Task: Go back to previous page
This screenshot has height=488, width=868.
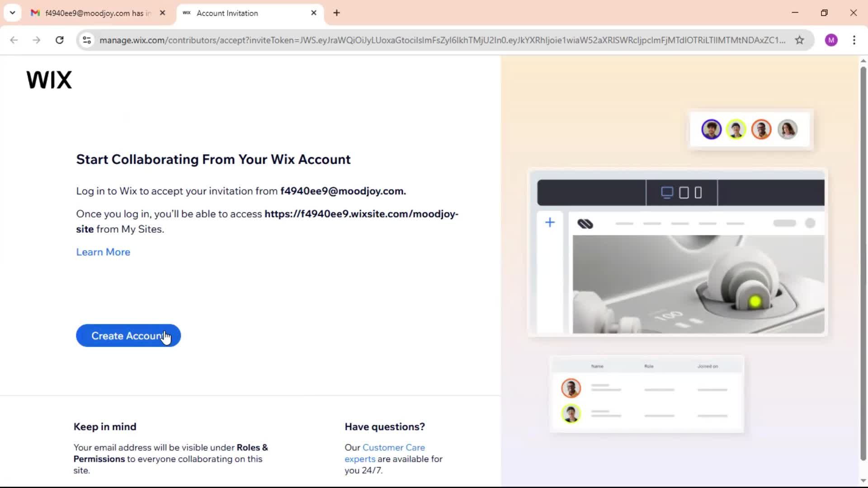Action: coord(14,40)
